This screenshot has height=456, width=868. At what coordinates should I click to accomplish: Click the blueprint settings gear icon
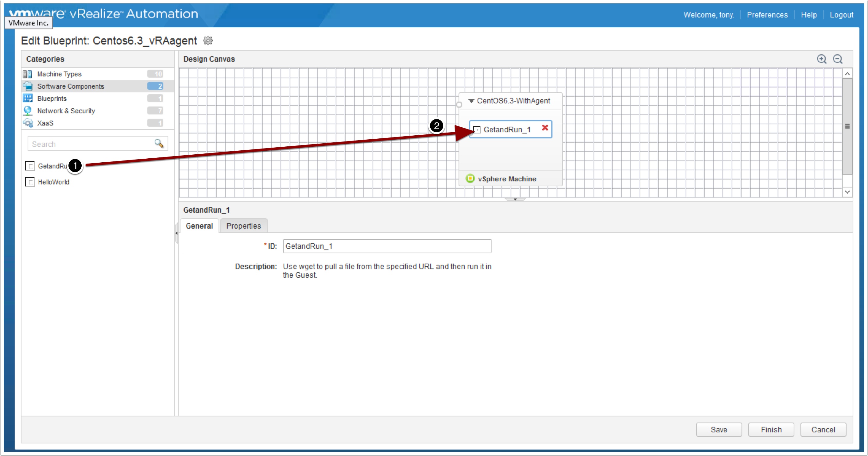pos(208,41)
